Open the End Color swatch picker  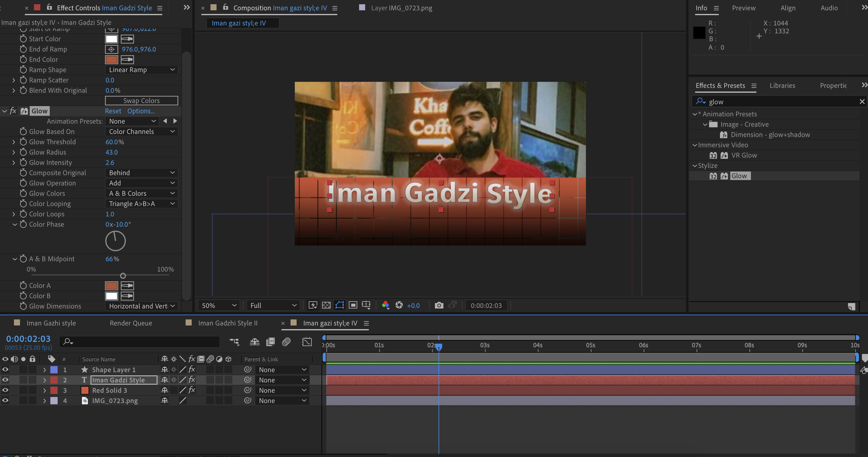[x=112, y=59]
